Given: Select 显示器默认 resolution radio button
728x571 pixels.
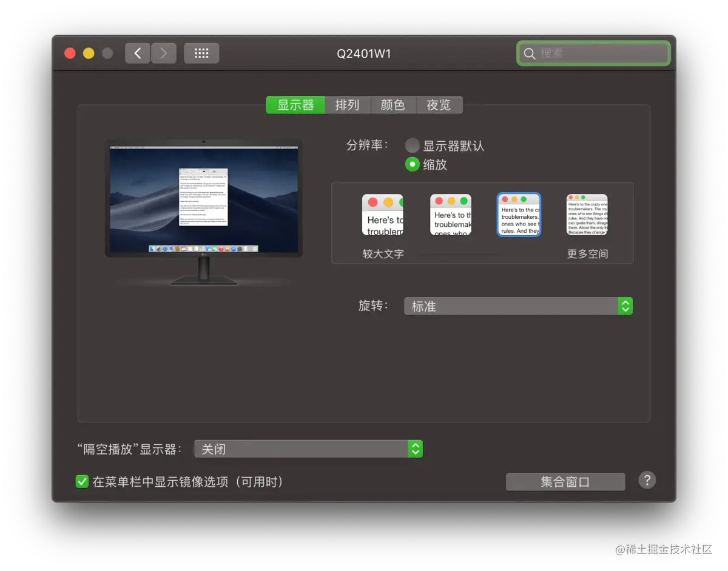Looking at the screenshot, I should 413,145.
